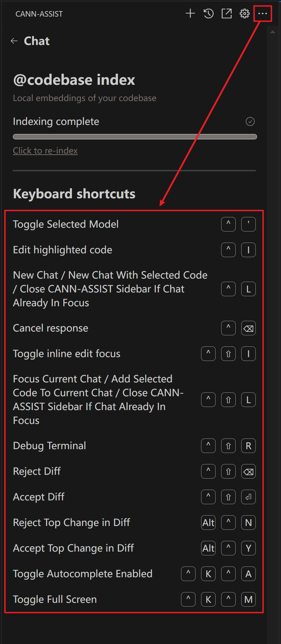Click the Toggle Autocomplete Enabled label

pyautogui.click(x=82, y=574)
